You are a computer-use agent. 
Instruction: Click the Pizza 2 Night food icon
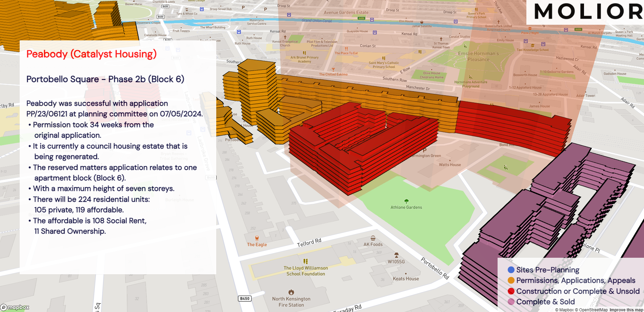pos(530,29)
